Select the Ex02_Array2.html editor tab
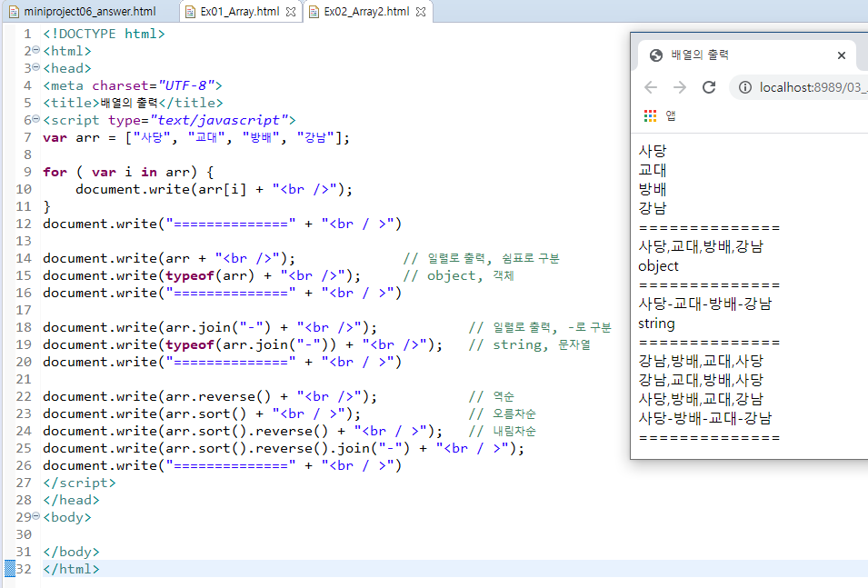 367,12
